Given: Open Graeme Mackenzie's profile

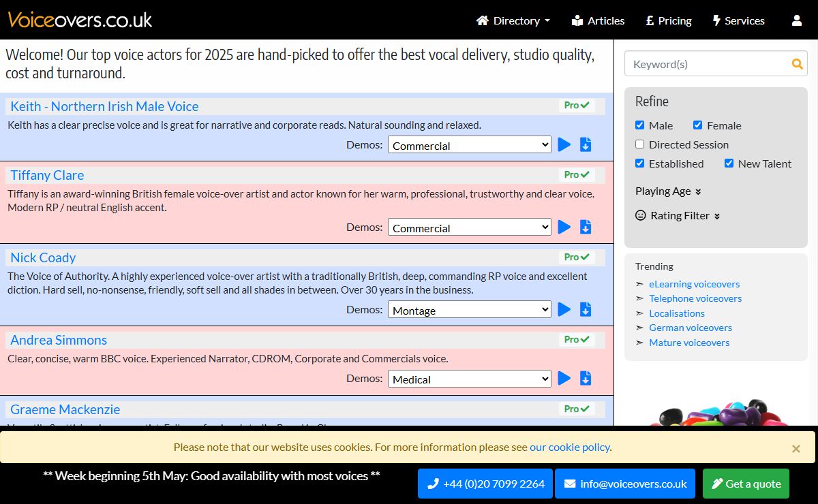Looking at the screenshot, I should point(65,409).
